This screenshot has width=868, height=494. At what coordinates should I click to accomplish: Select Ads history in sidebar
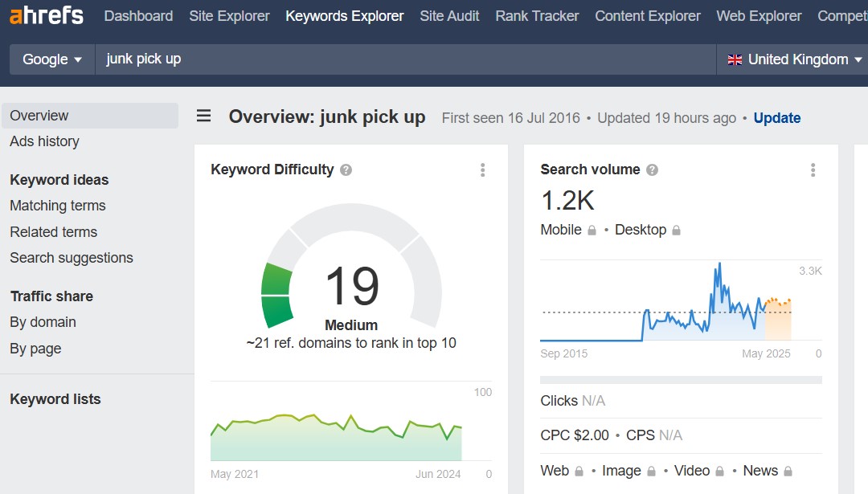tap(44, 141)
